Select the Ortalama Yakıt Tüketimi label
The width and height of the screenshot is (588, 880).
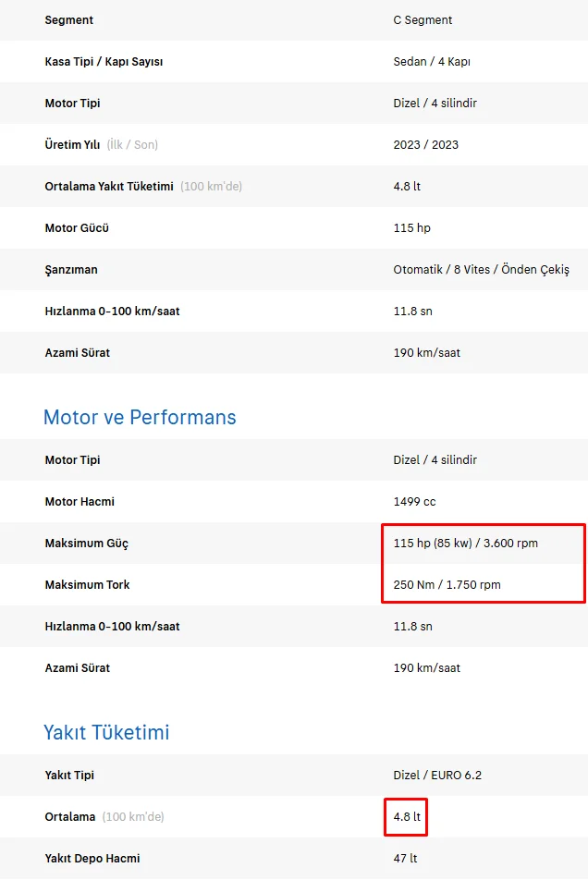pyautogui.click(x=109, y=187)
